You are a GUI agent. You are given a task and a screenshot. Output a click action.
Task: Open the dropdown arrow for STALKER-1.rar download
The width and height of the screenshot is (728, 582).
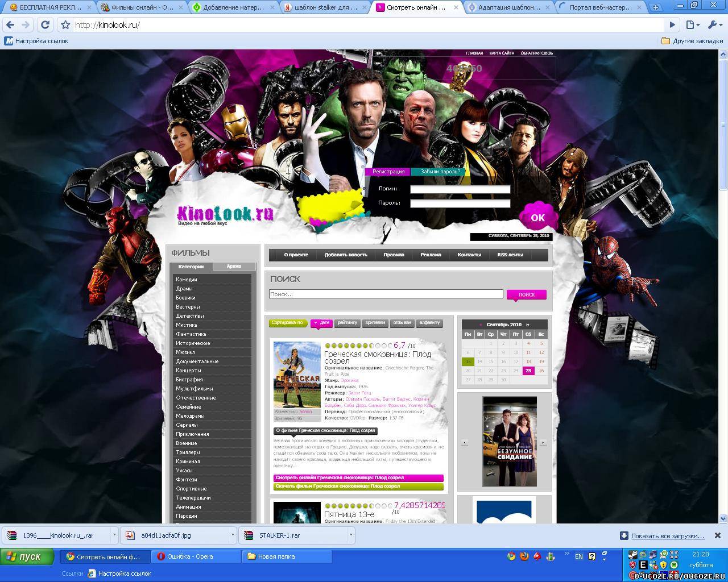click(x=351, y=535)
